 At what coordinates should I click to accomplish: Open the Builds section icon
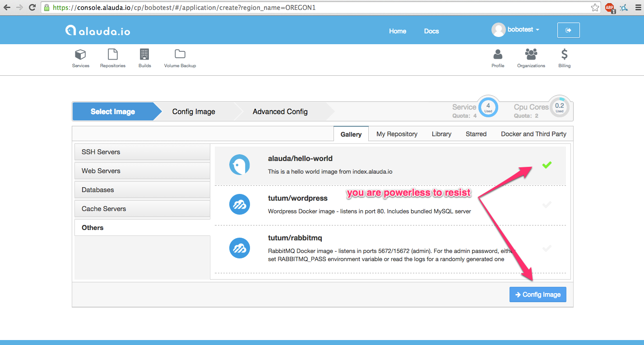point(144,55)
